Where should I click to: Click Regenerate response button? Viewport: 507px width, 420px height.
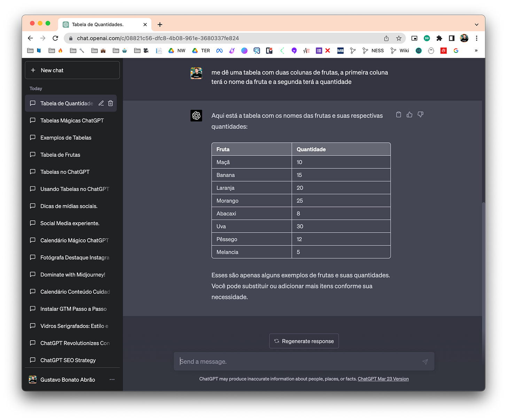coord(304,341)
